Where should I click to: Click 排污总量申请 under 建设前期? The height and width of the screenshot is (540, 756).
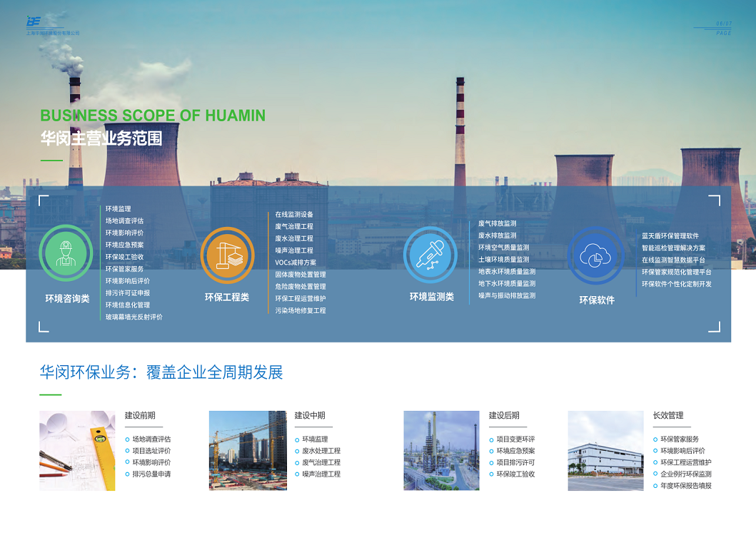pyautogui.click(x=151, y=474)
